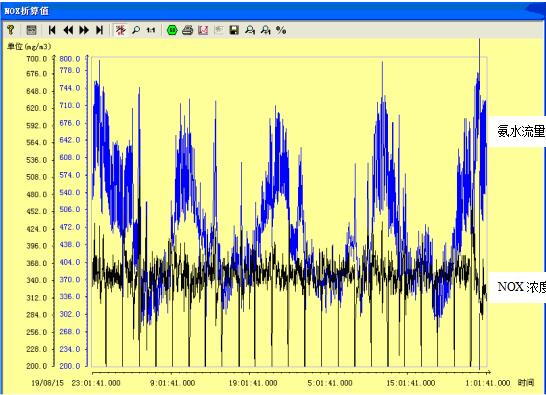Click the 单位(mg/m3) unit label
Image resolution: width=546 pixels, height=395 pixels.
click(x=29, y=46)
